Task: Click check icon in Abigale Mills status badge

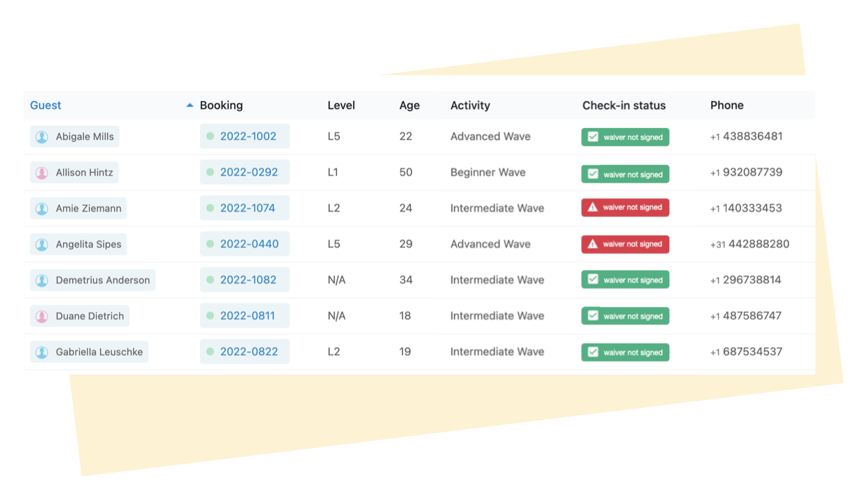Action: click(593, 137)
